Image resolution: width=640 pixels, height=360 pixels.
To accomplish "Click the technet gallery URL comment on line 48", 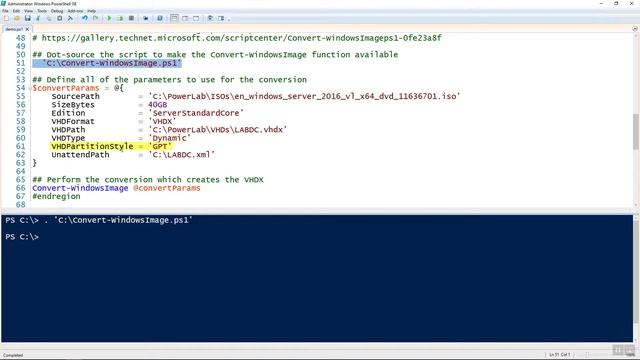I will tap(237, 38).
